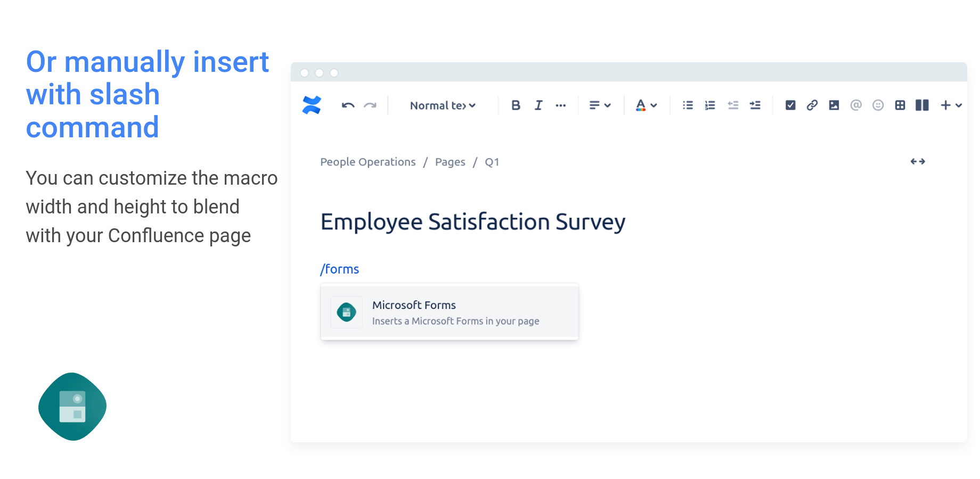Screen dimensions: 980x479
Task: Insert a column layout
Action: coord(922,105)
